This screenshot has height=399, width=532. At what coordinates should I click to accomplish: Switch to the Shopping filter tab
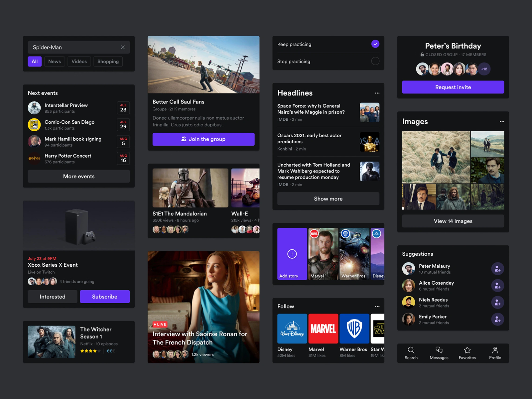point(108,62)
